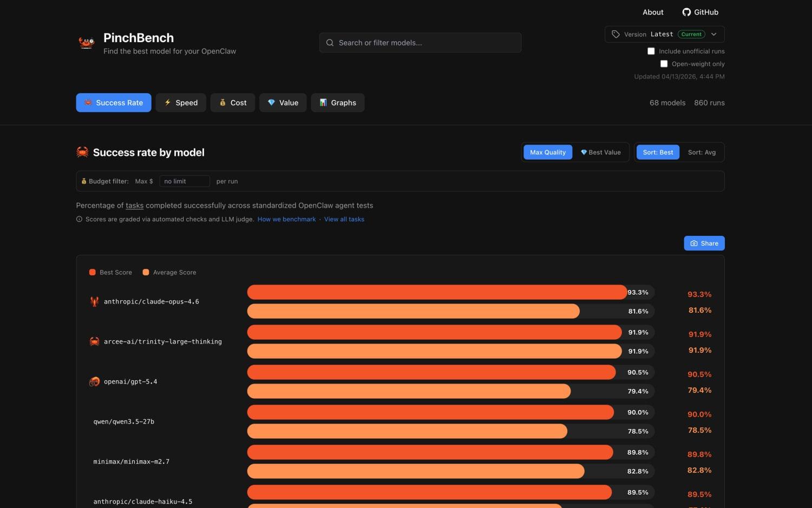Screen dimensions: 812x508
Task: Open the Graphs tab
Action: click(337, 103)
